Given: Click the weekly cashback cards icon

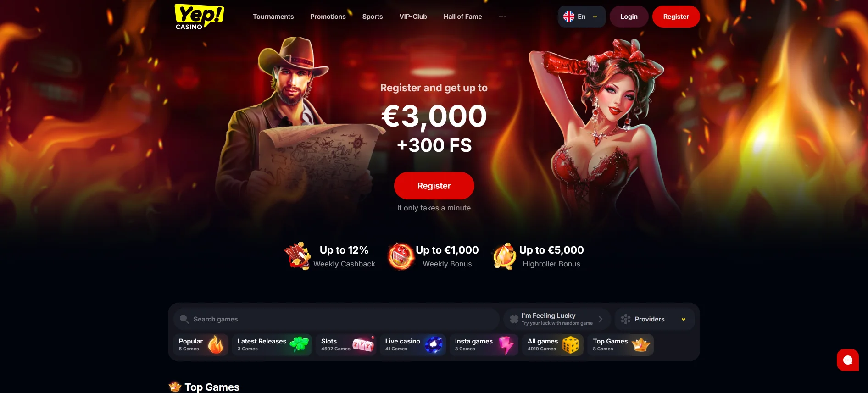Looking at the screenshot, I should click(x=297, y=256).
